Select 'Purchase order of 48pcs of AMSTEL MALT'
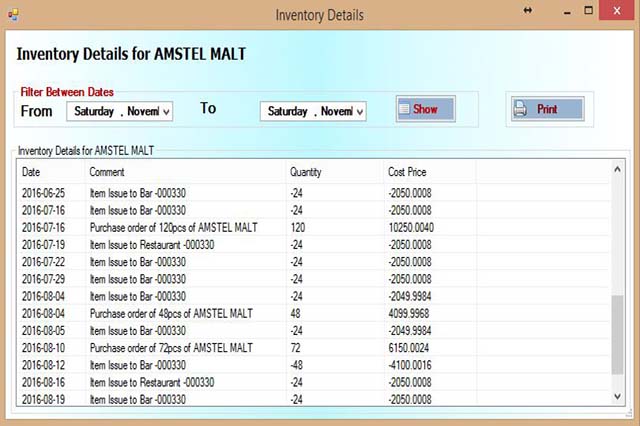 tap(171, 313)
